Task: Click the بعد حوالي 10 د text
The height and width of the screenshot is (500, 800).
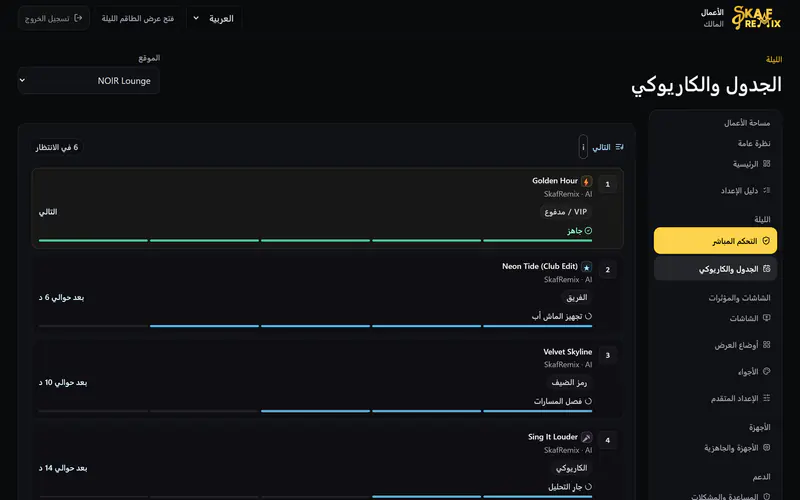Action: (x=63, y=382)
